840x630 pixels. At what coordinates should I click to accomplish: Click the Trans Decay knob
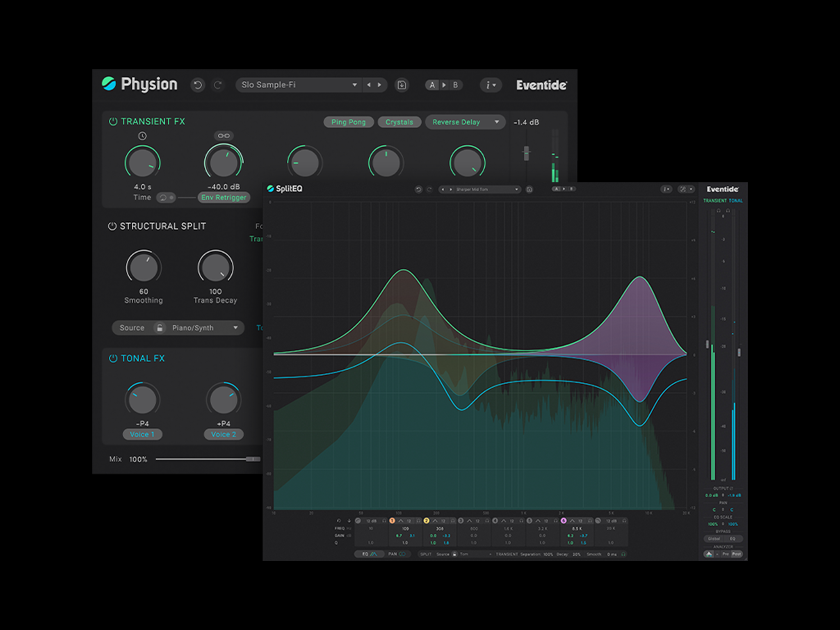pyautogui.click(x=215, y=267)
